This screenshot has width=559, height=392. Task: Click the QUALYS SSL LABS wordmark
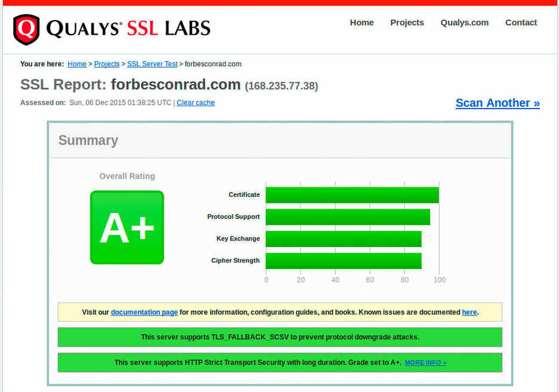coord(128,29)
